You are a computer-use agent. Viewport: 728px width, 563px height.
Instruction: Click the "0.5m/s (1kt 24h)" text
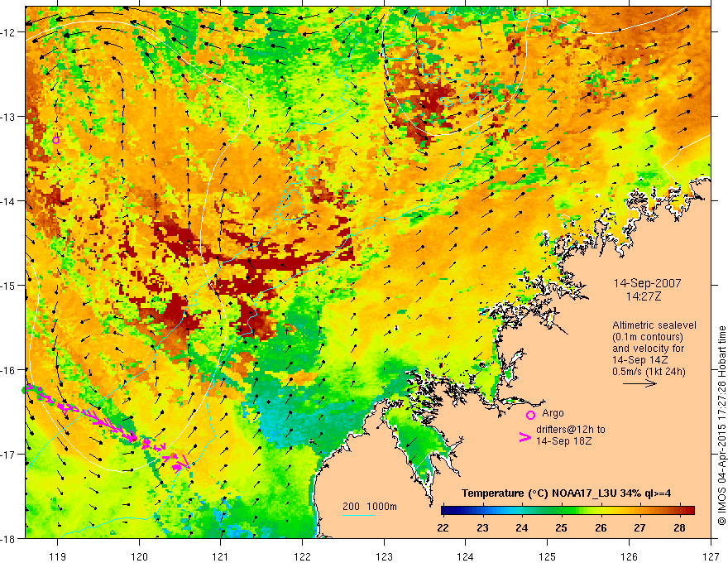tap(649, 371)
